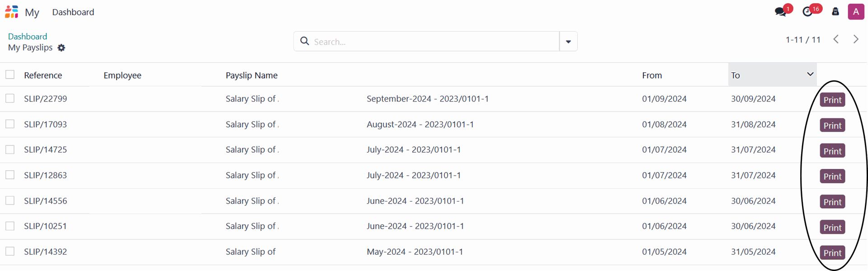This screenshot has height=271, width=868.
Task: Open the user avatar menu
Action: point(856,12)
